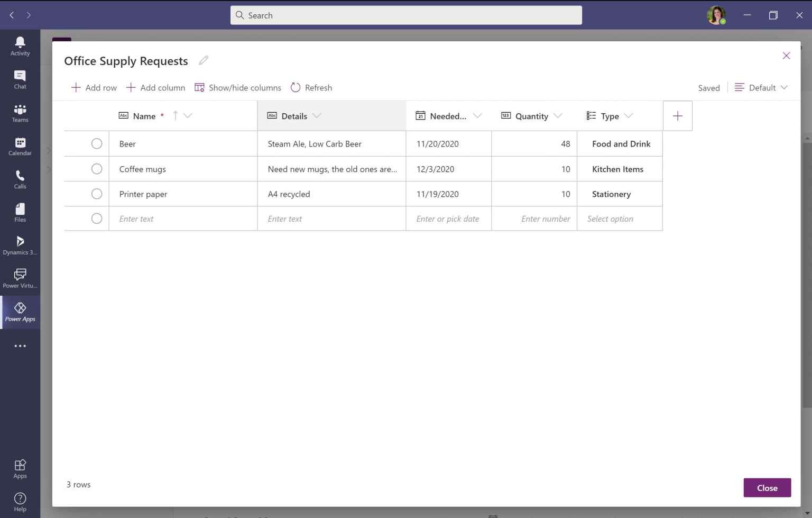Click the Search bar at the top
This screenshot has height=518, width=812.
(x=406, y=15)
